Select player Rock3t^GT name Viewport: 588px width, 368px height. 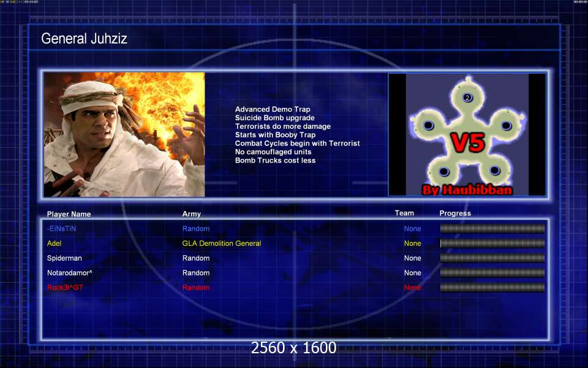pos(66,288)
